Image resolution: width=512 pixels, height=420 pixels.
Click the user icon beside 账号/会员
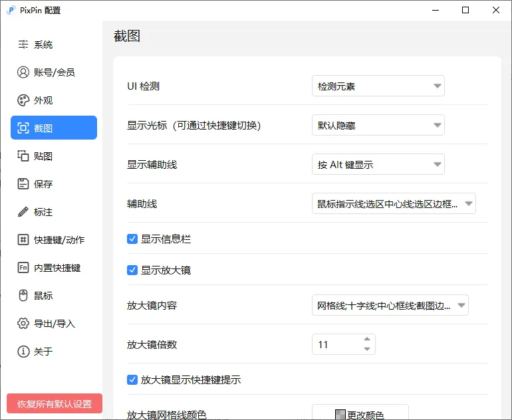click(23, 72)
